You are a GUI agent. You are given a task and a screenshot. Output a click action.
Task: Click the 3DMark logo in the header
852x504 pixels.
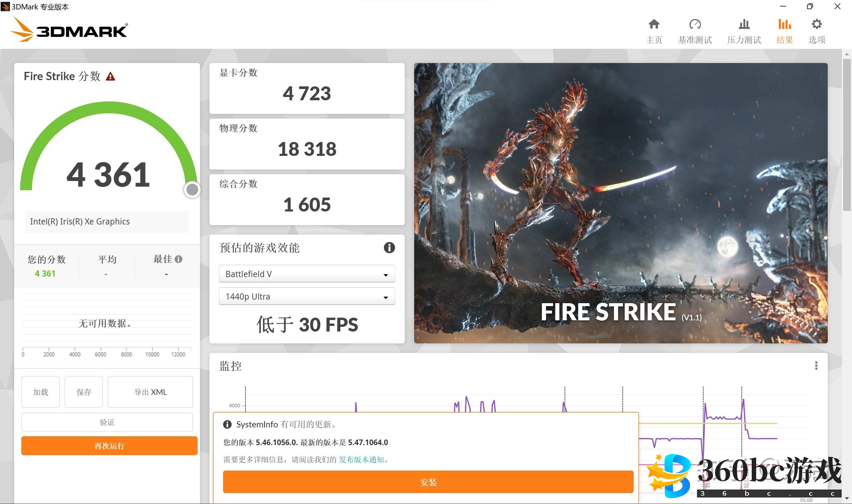70,30
